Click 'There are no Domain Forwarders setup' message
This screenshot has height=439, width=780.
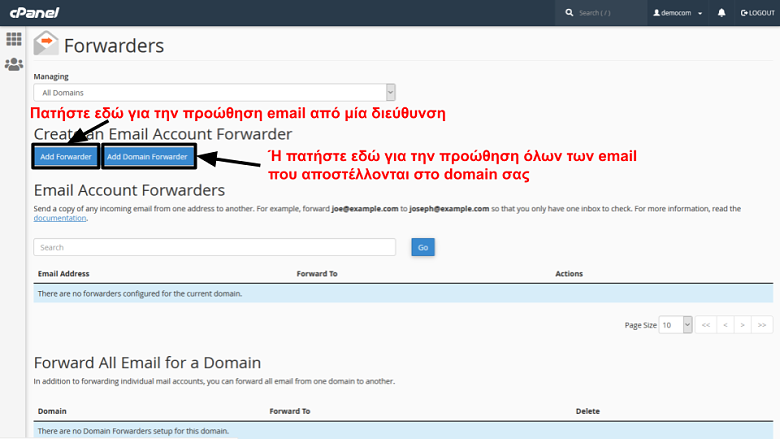[133, 431]
